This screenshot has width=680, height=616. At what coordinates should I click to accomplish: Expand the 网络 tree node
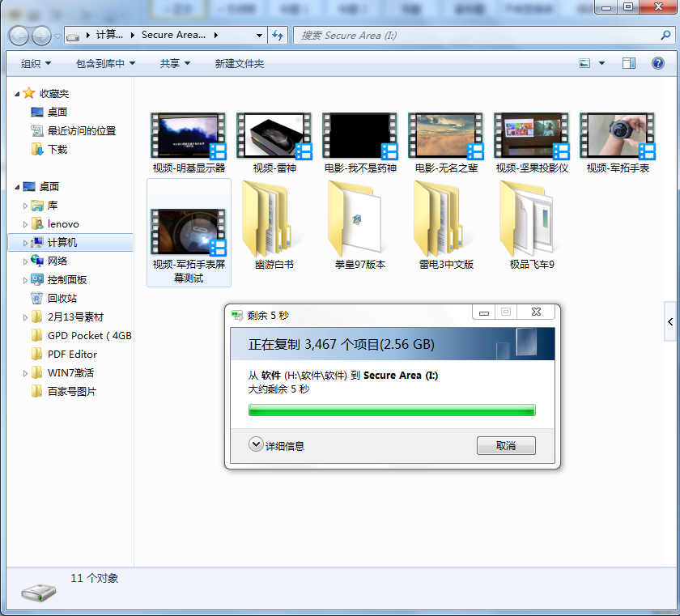coord(25,261)
